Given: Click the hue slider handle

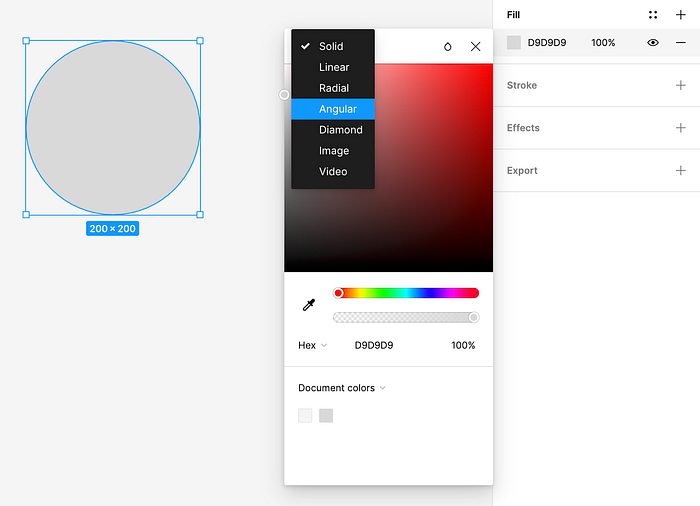Looking at the screenshot, I should (338, 293).
